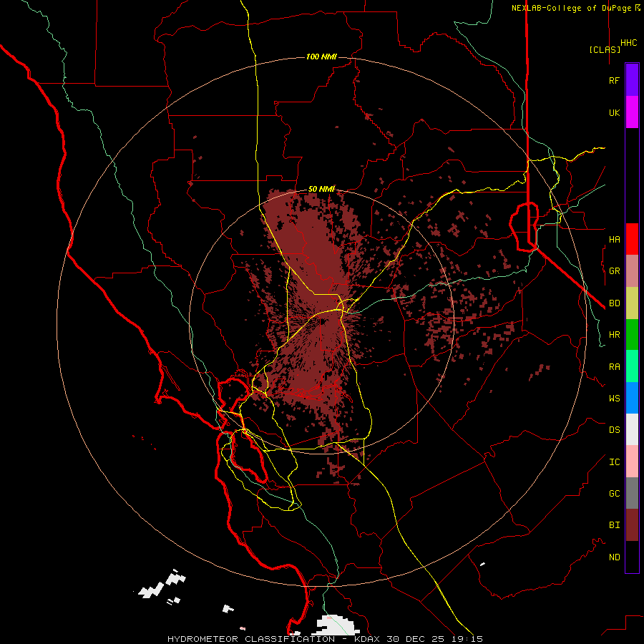644x644 pixels.
Task: Click the DS white legend swatch
Action: pyautogui.click(x=632, y=429)
